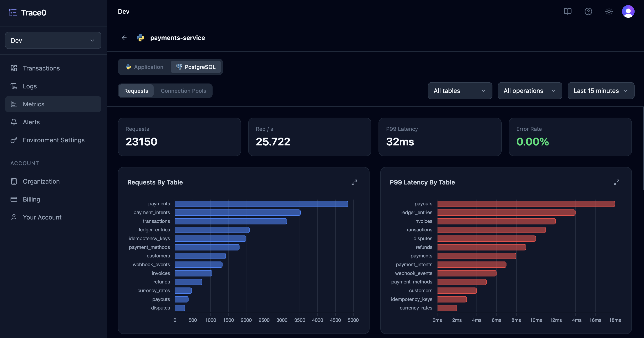Viewport: 644px width, 338px height.
Task: Click the Trace0 brand name
Action: (x=34, y=13)
